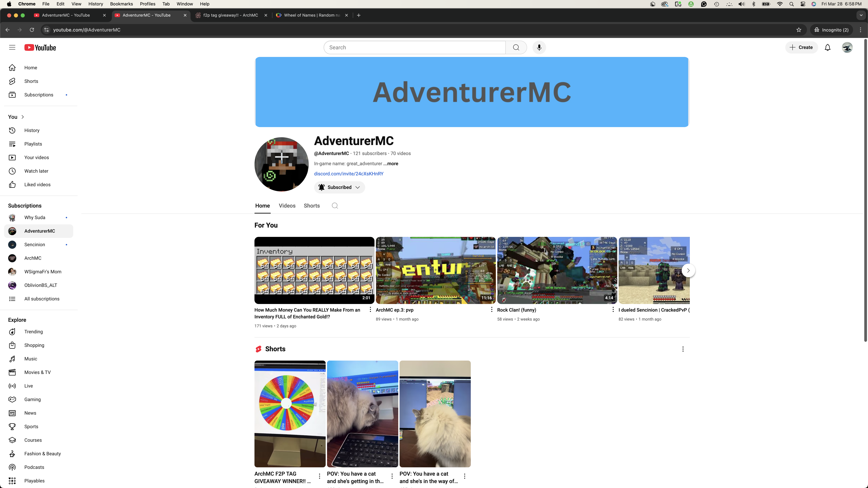This screenshot has width=868, height=488.
Task: Switch to channel Shorts tab
Action: point(312,206)
